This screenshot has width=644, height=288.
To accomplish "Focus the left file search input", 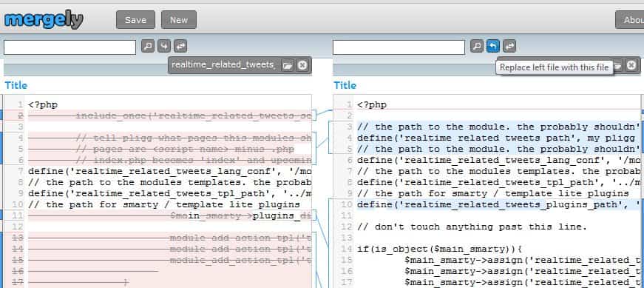I will point(70,47).
